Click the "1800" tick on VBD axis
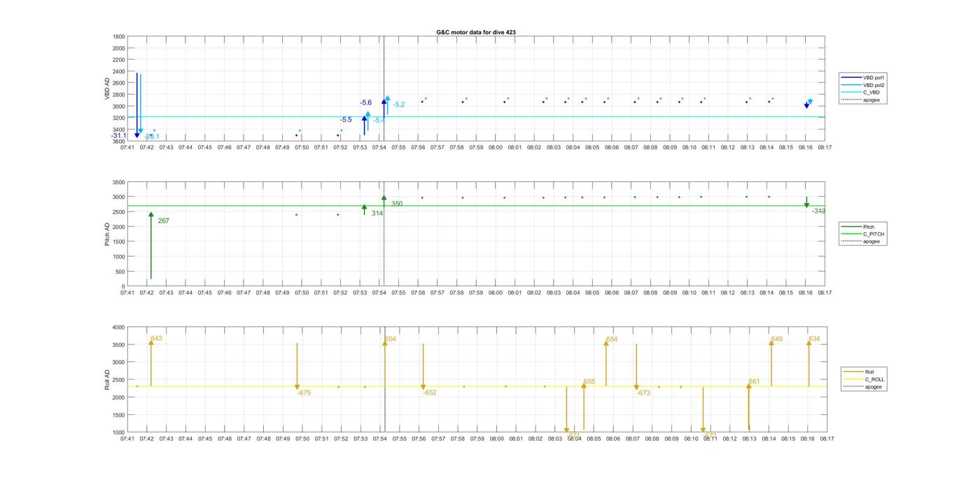This screenshot has width=980, height=485. coord(119,36)
